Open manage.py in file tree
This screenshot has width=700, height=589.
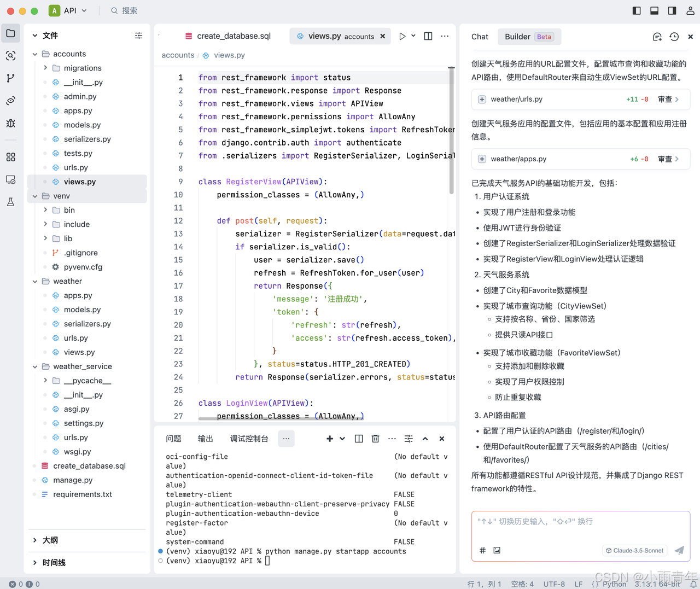pyautogui.click(x=73, y=480)
